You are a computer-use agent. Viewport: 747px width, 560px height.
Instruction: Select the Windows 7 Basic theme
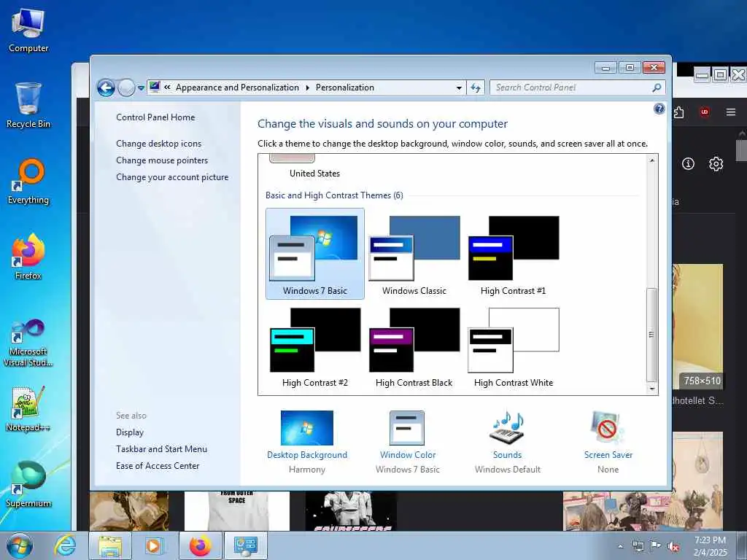315,253
